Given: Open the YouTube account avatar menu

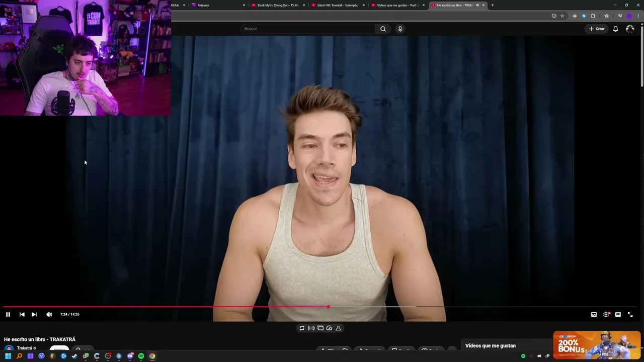Looking at the screenshot, I should click(x=630, y=29).
